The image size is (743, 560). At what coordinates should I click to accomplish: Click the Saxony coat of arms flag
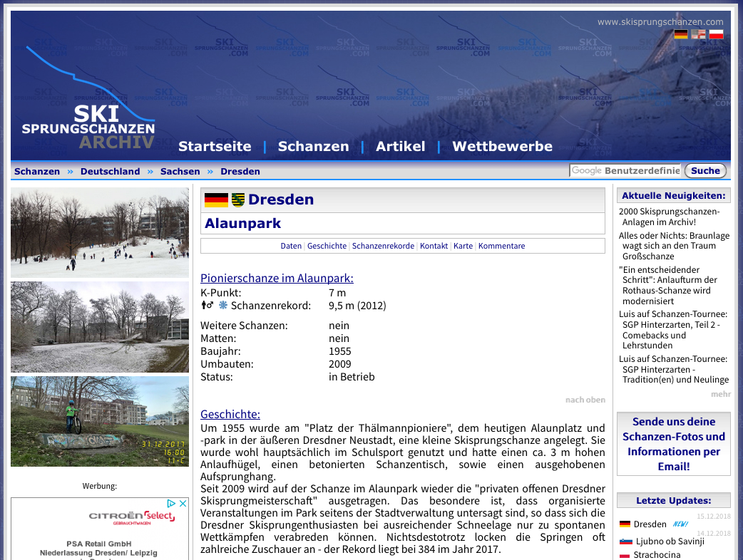[x=238, y=200]
